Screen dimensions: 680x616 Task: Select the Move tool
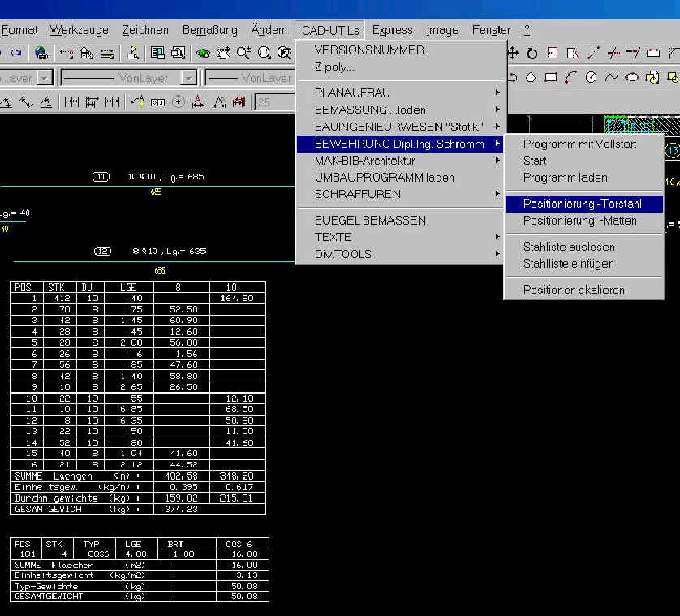tap(513, 54)
